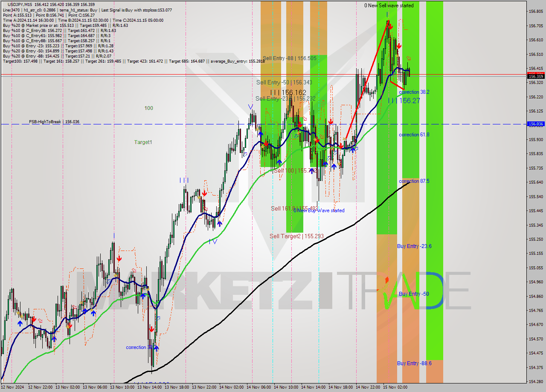This screenshot has height=392, width=546.
Task: Click the '12 Nov 2024' time axis label
Action: [x=13, y=387]
